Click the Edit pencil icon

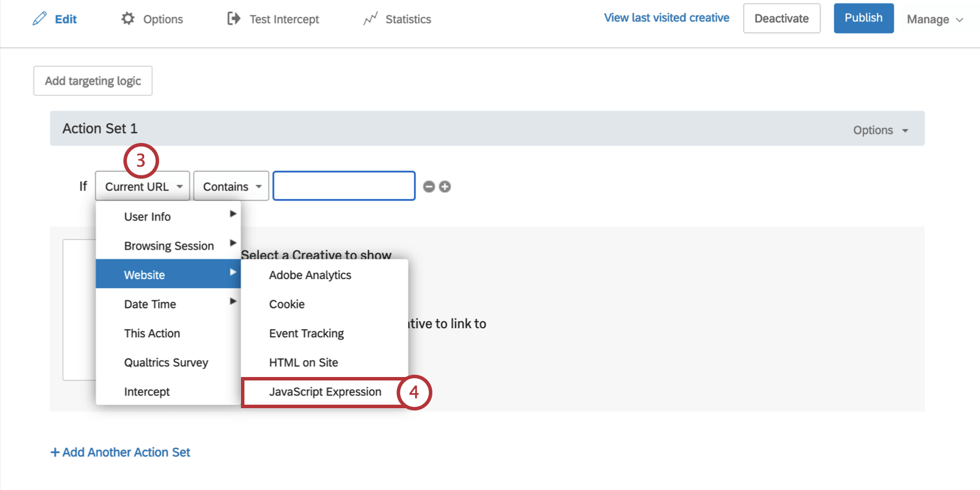point(39,18)
